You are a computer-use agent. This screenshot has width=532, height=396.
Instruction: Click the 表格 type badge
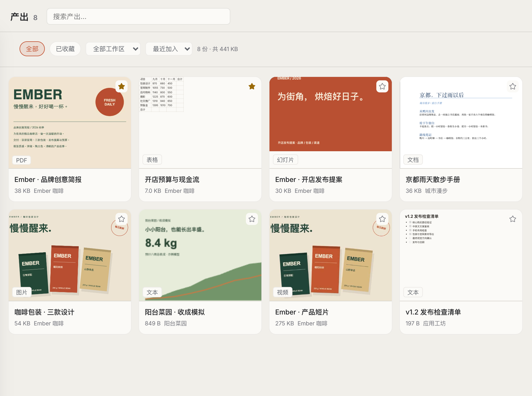[152, 160]
